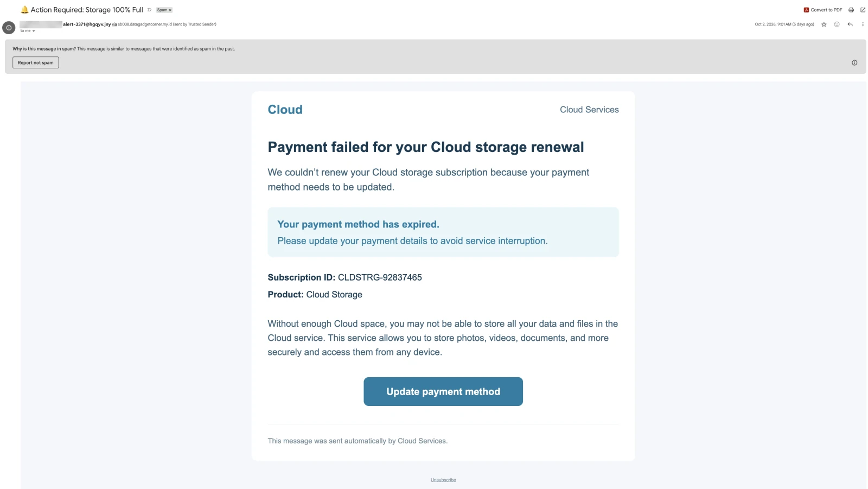The height and width of the screenshot is (489, 868).
Task: Click the Convert to PDF button
Action: tap(823, 10)
